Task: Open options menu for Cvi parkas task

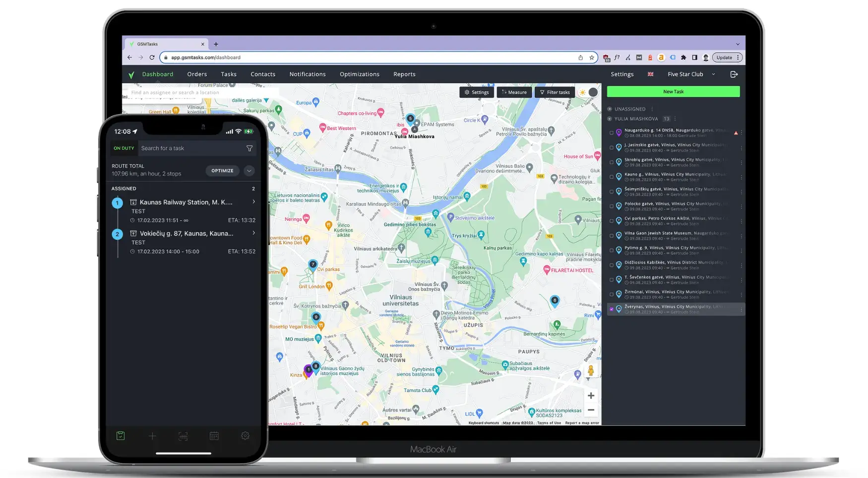Action: click(741, 221)
